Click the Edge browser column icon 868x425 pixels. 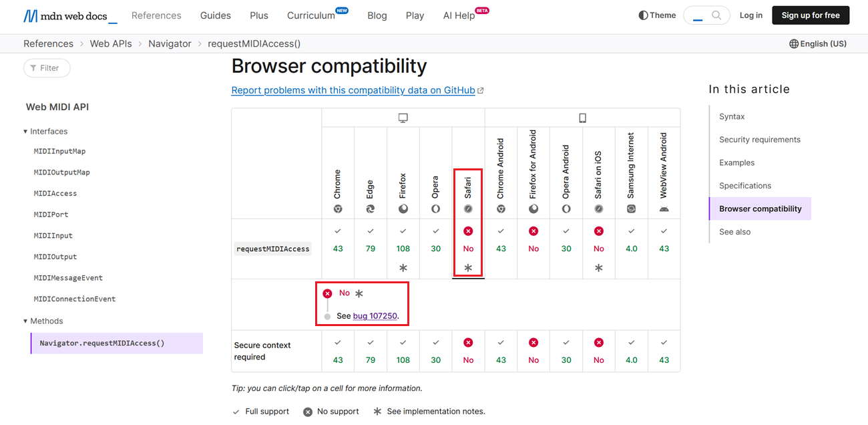click(x=371, y=208)
